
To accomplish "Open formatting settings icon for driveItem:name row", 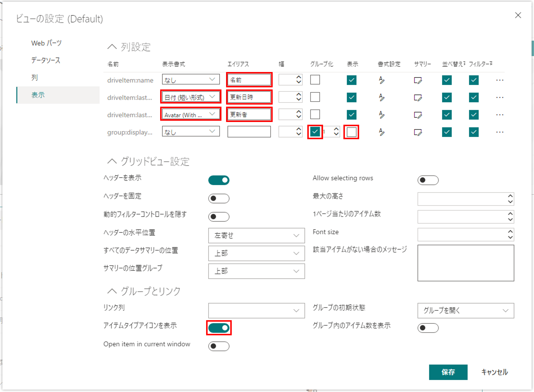I will pyautogui.click(x=381, y=80).
